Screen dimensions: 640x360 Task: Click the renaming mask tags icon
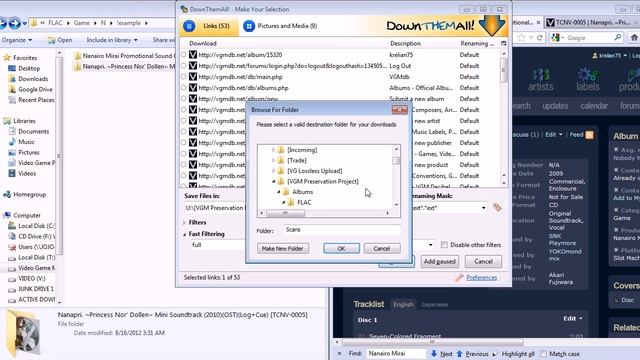[497, 207]
